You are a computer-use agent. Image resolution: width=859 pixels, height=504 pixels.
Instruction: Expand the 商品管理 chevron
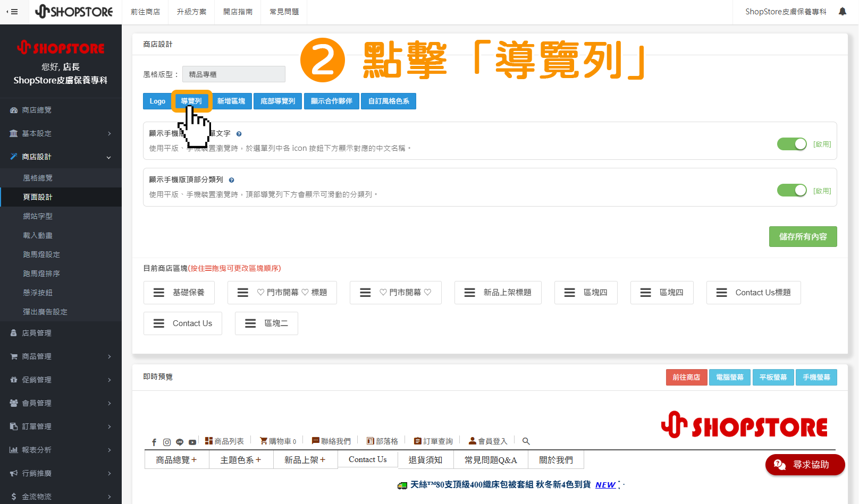pyautogui.click(x=110, y=356)
